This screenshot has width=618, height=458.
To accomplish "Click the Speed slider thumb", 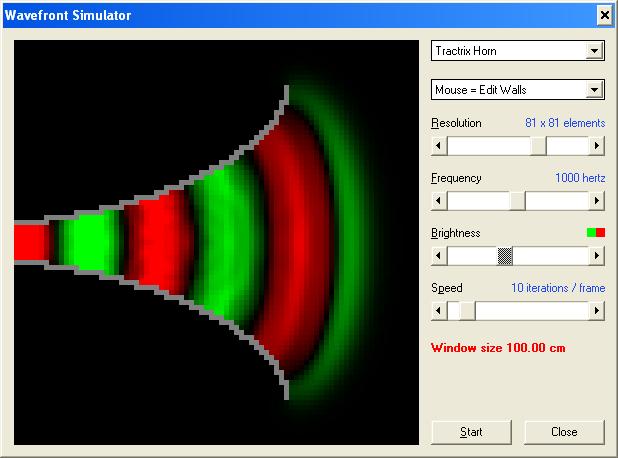I will coord(467,311).
